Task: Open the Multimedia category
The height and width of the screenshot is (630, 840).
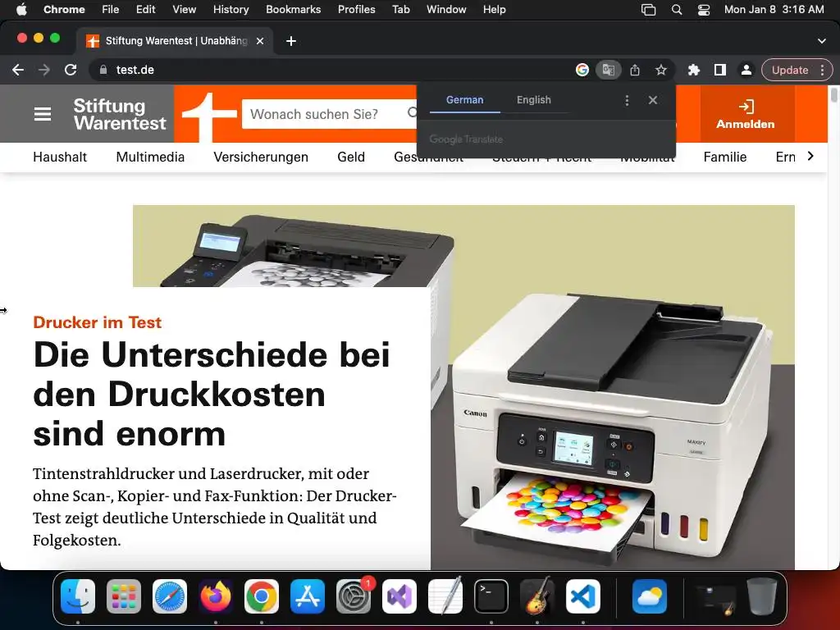Action: pyautogui.click(x=150, y=157)
